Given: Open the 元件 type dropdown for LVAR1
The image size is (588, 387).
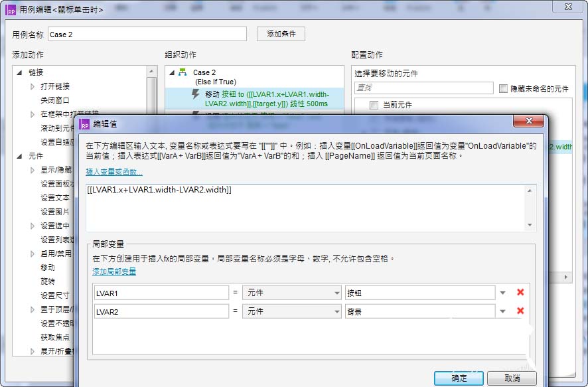Looking at the screenshot, I should coord(292,292).
